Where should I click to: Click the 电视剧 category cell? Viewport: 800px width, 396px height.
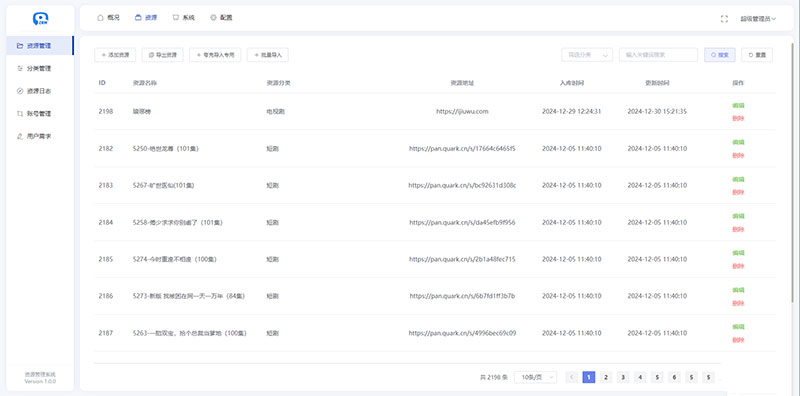[x=276, y=111]
